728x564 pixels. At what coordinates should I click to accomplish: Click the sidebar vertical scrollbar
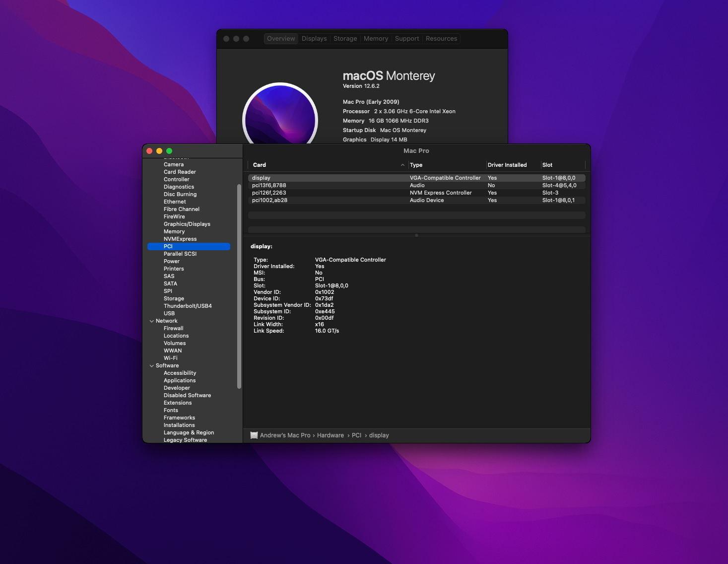[x=239, y=286]
